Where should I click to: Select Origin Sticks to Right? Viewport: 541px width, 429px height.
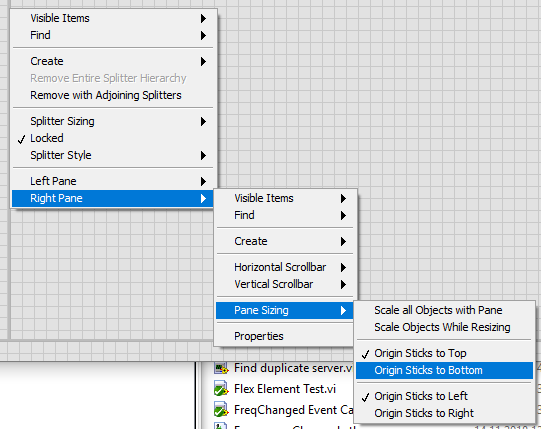(444, 413)
